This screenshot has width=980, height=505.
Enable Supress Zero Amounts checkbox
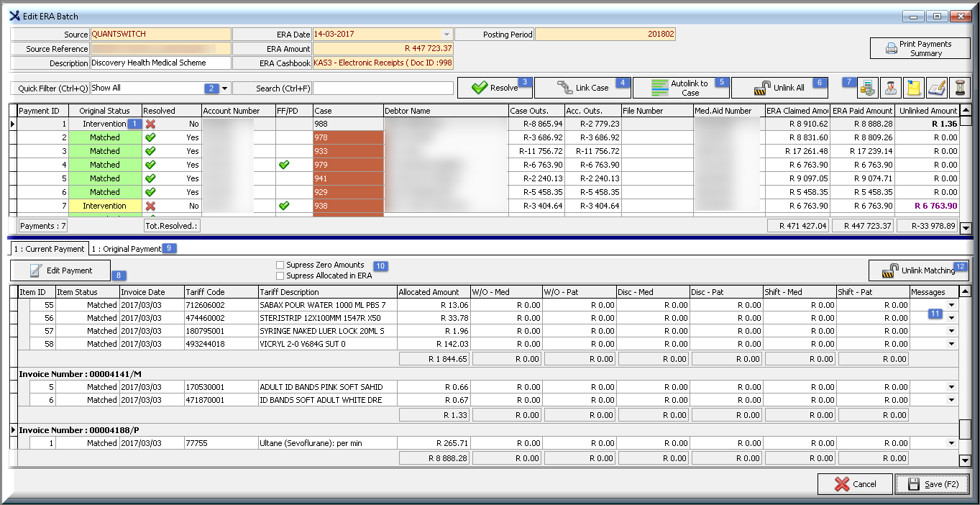[280, 265]
